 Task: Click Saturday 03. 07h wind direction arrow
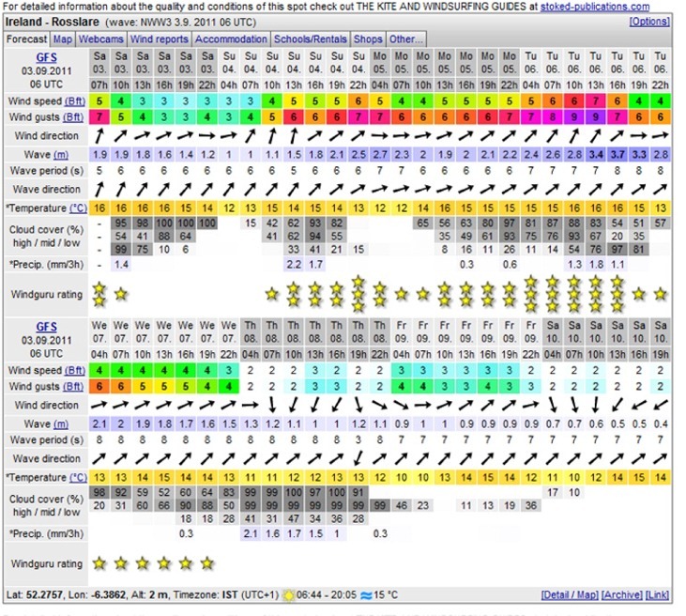(99, 136)
